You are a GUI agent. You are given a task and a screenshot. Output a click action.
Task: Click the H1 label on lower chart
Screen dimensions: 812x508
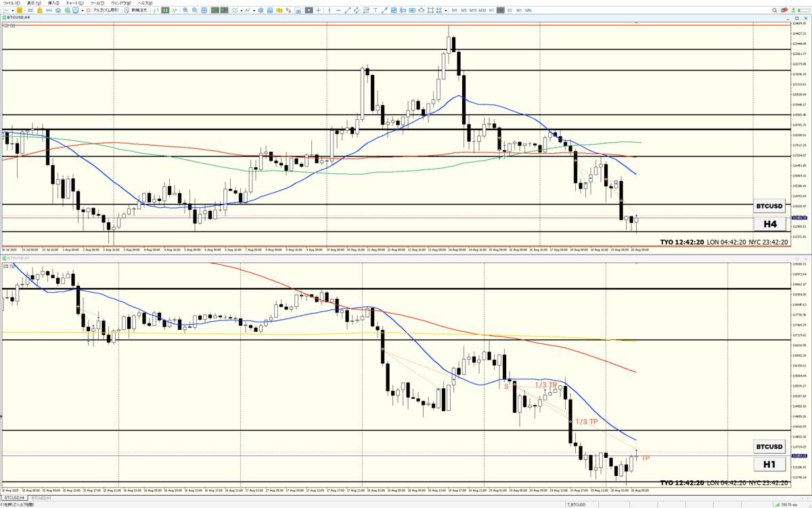pyautogui.click(x=769, y=465)
